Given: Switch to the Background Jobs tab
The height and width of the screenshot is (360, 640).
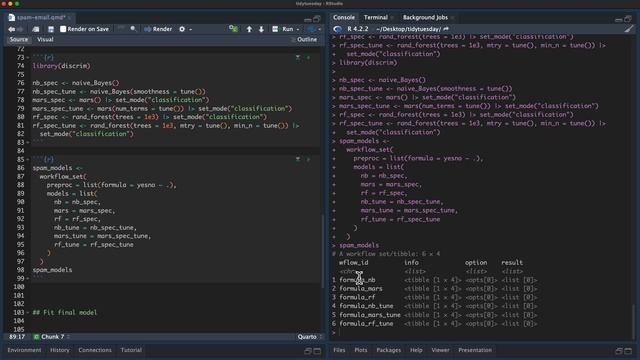Looking at the screenshot, I should tap(425, 18).
